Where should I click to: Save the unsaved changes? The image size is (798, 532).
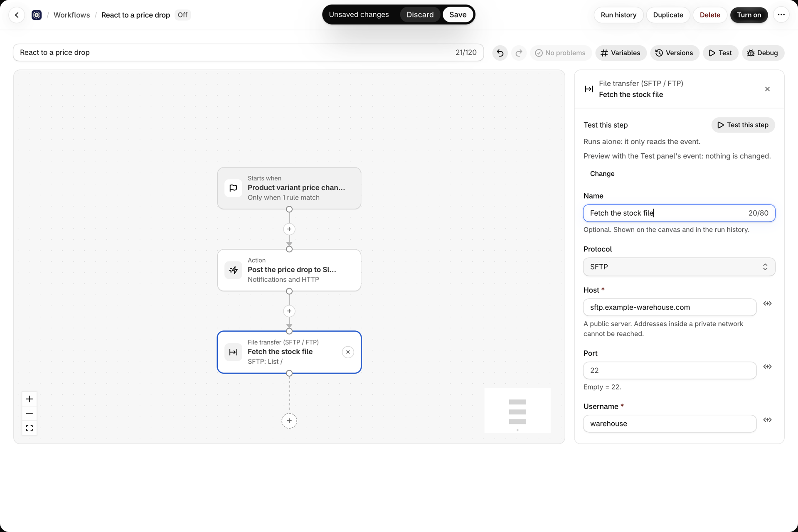(x=458, y=15)
